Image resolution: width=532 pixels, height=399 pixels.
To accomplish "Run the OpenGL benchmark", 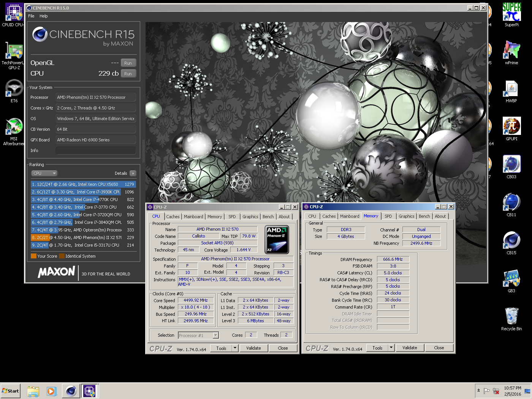I will 128,63.
